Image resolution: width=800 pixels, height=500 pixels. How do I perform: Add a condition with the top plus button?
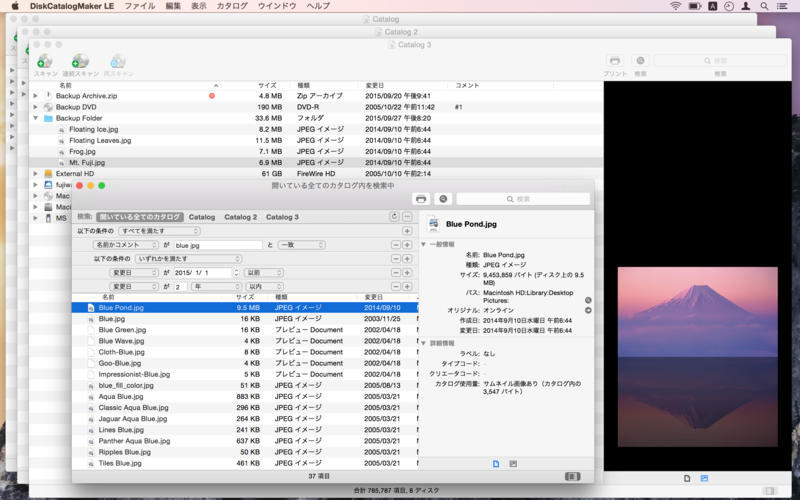click(x=407, y=230)
